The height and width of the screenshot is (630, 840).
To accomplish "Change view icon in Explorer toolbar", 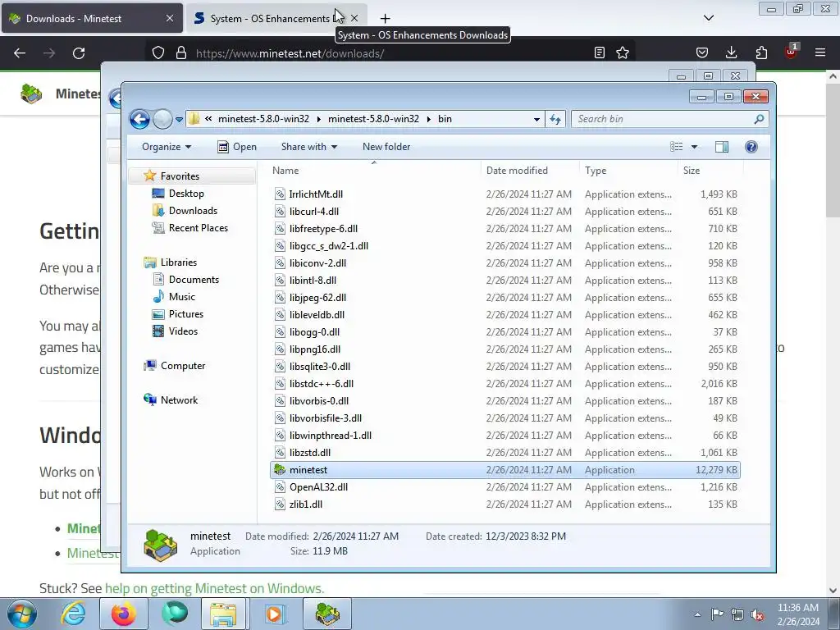I will coord(677,147).
